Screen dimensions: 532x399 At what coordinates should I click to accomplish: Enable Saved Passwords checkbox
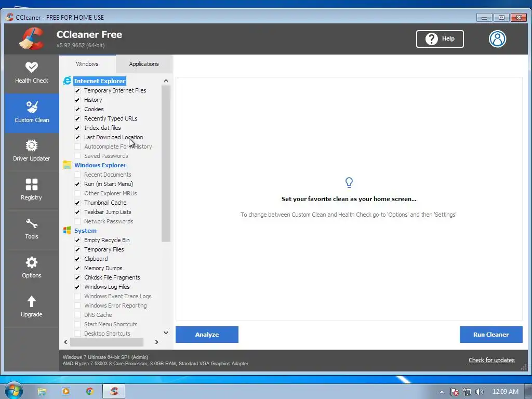pyautogui.click(x=77, y=156)
